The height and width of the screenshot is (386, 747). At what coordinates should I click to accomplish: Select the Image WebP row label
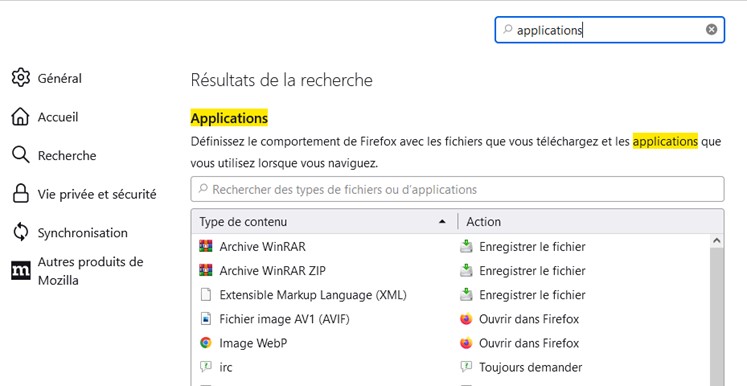tap(253, 343)
